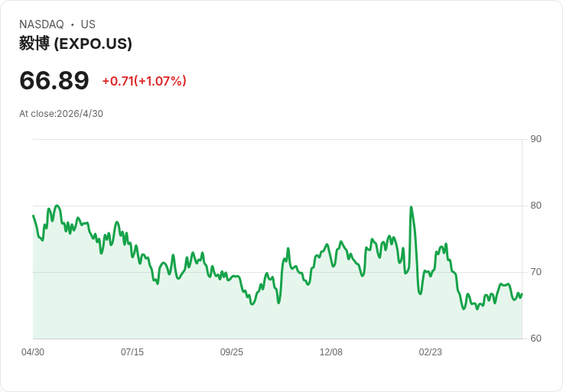Click the 07/15 date axis label
Screen dimensions: 563x392
(x=132, y=352)
